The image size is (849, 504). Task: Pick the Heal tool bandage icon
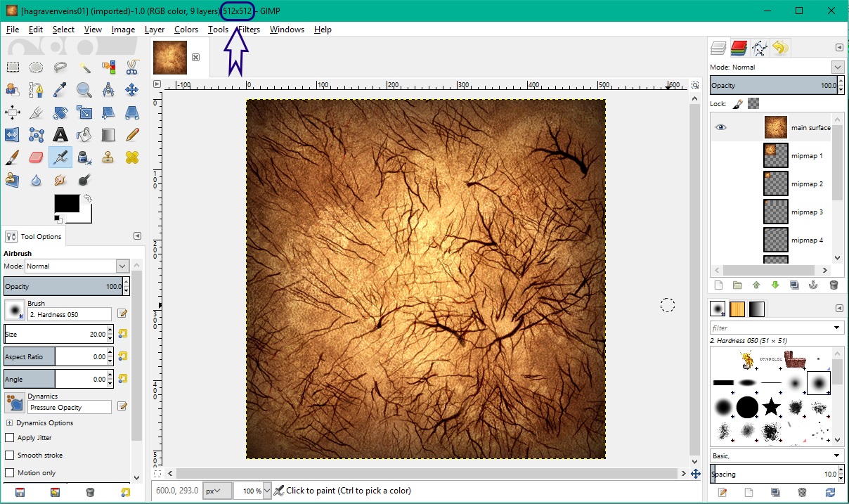pos(132,157)
